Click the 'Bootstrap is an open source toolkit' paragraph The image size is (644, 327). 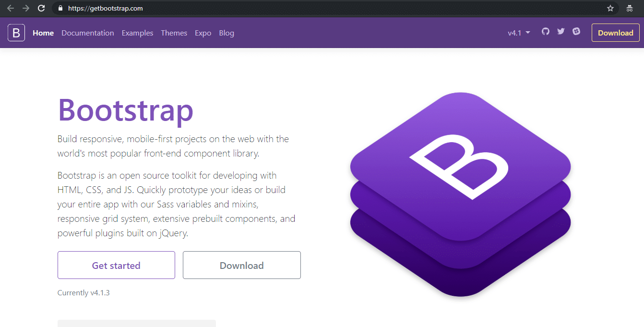(176, 204)
